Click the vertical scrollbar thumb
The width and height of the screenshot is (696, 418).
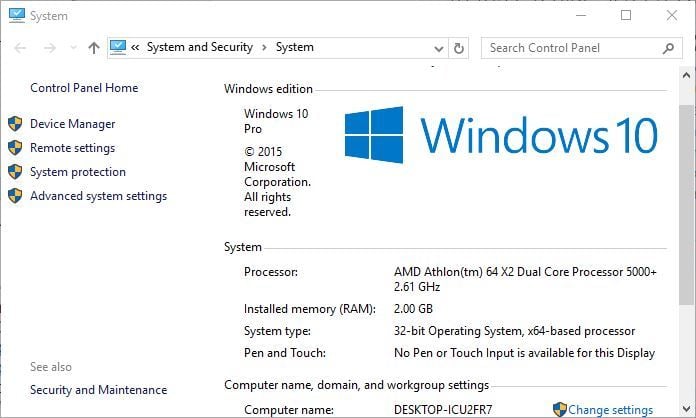coord(686,205)
